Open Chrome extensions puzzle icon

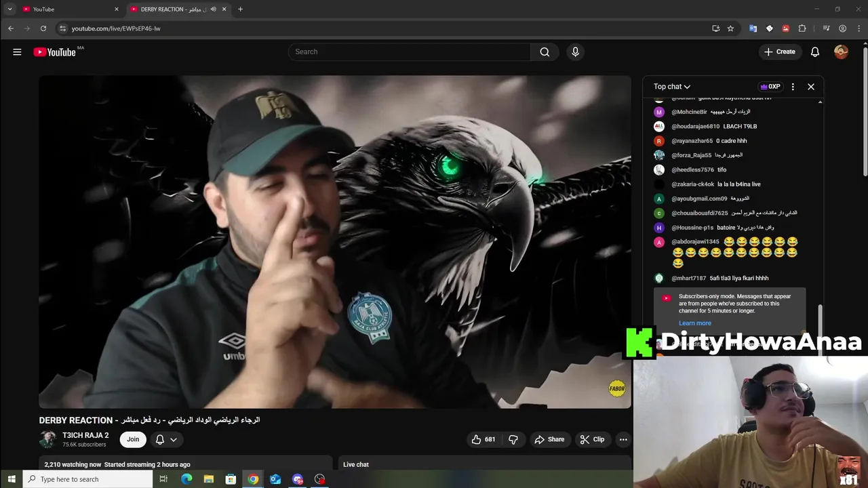tap(802, 28)
